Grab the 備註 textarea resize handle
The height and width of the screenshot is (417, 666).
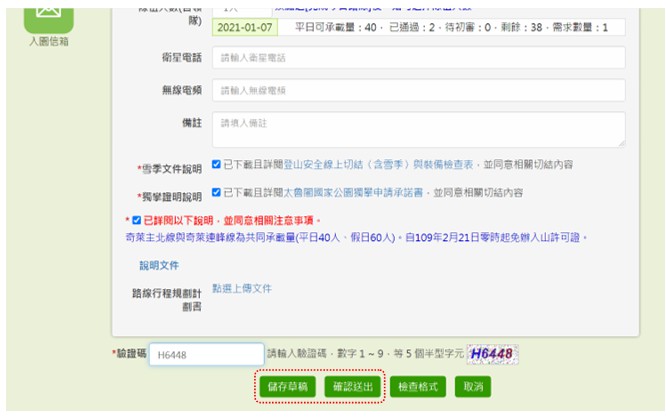point(622,144)
